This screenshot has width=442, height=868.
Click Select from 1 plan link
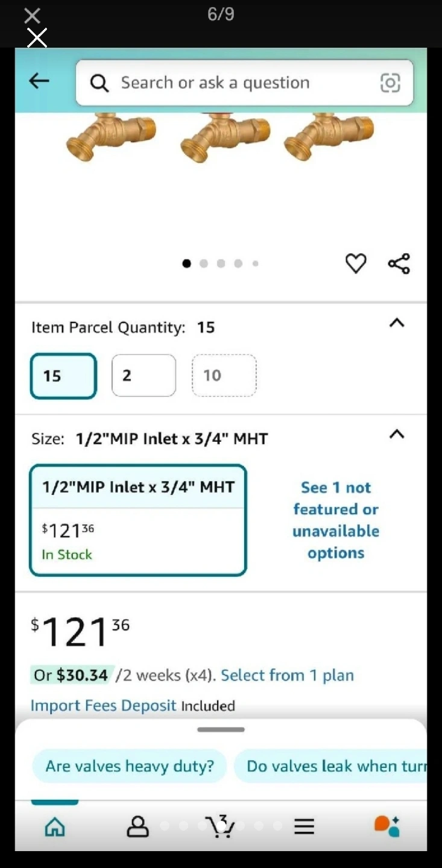(287, 675)
